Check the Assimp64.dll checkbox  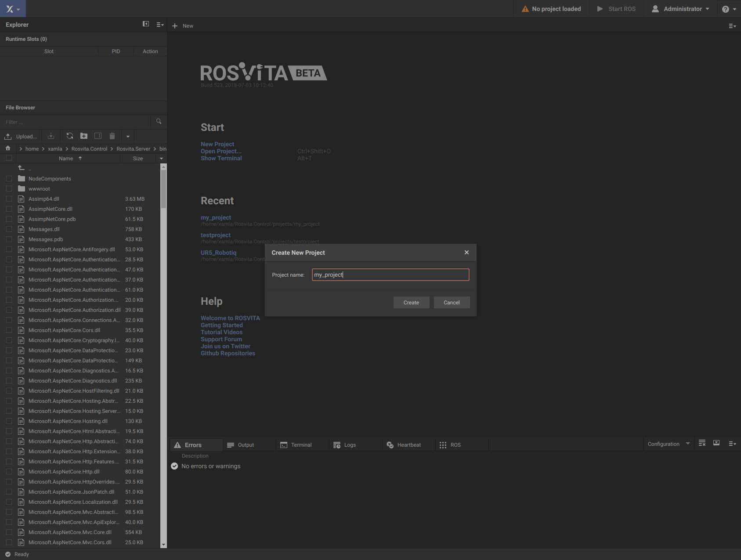click(x=9, y=199)
